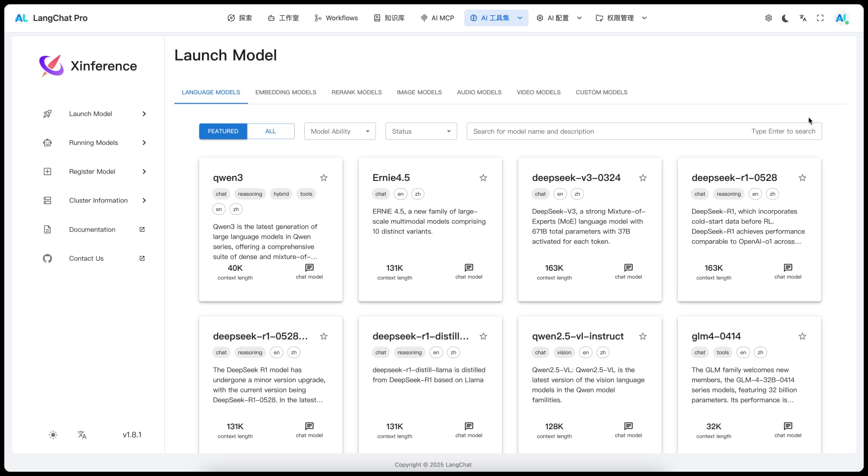The image size is (868, 476).
Task: Open the Model Ability dropdown
Action: point(340,131)
